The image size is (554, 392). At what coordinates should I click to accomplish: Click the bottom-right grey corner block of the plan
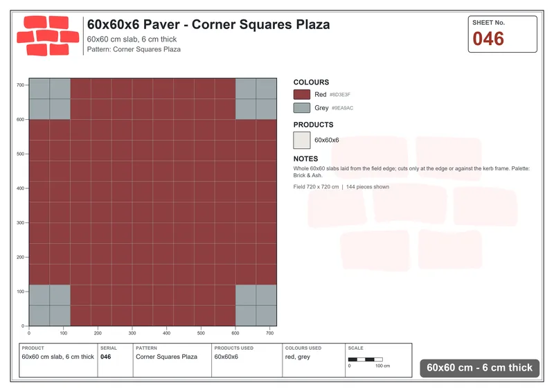pyautogui.click(x=256, y=305)
